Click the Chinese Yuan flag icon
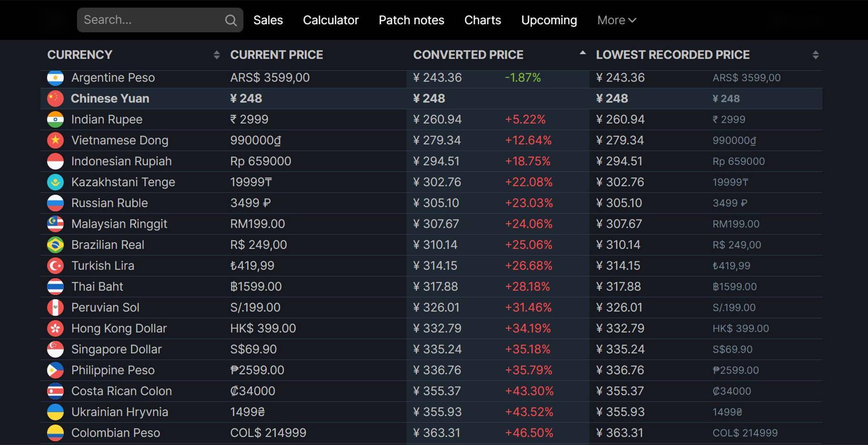The height and width of the screenshot is (445, 868). (x=56, y=98)
